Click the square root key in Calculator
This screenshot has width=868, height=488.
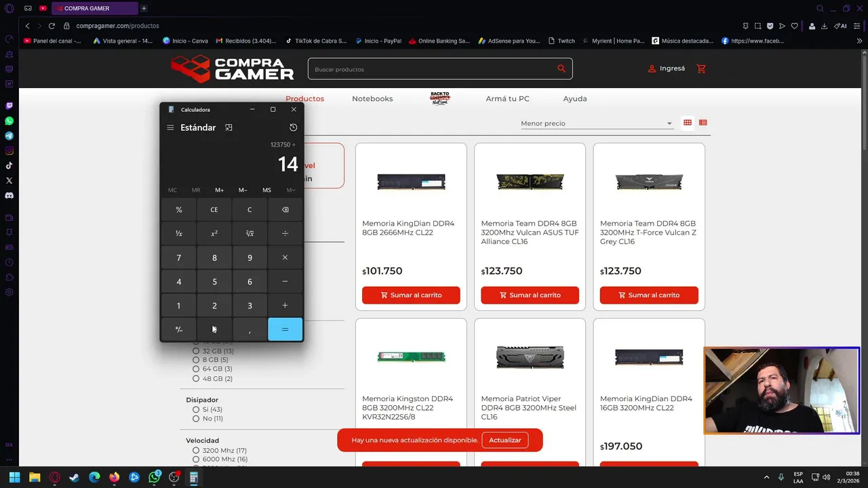250,233
